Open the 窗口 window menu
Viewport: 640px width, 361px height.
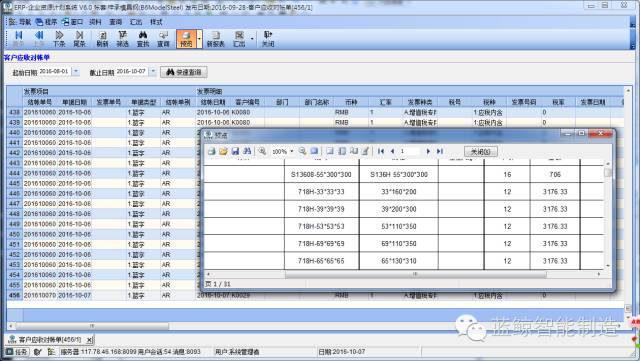[72, 22]
